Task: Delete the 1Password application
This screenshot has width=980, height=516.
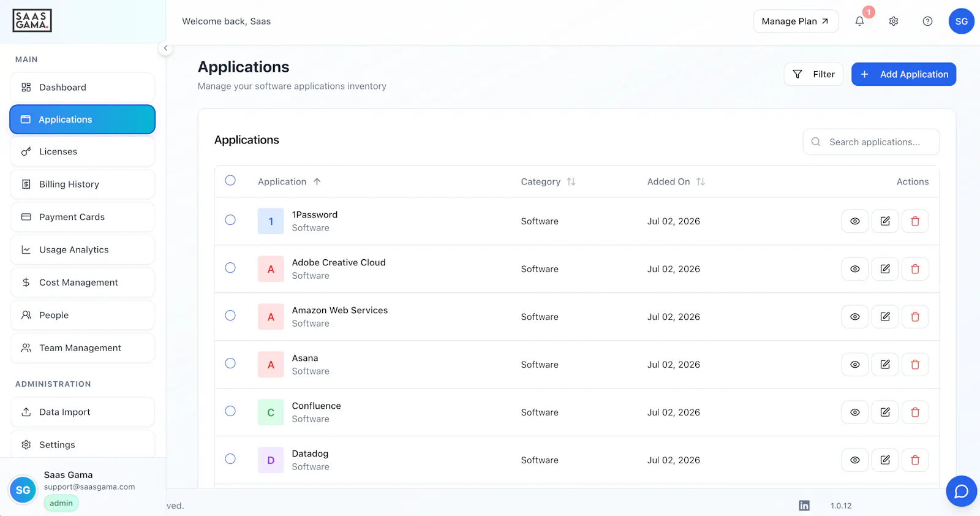Action: (x=915, y=221)
